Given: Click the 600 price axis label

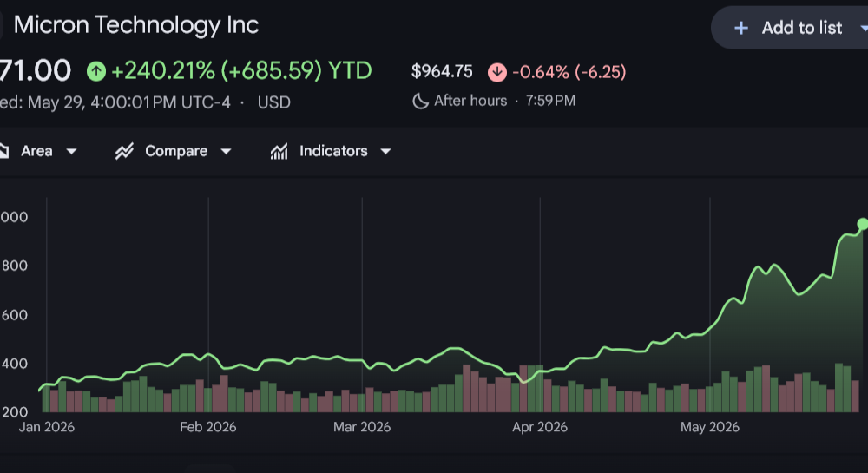Looking at the screenshot, I should point(15,315).
